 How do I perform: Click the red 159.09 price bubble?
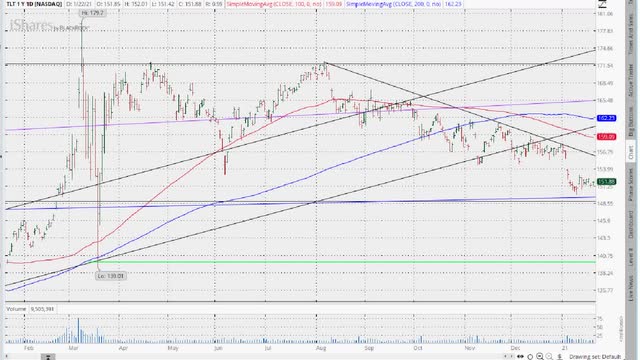[x=606, y=137]
